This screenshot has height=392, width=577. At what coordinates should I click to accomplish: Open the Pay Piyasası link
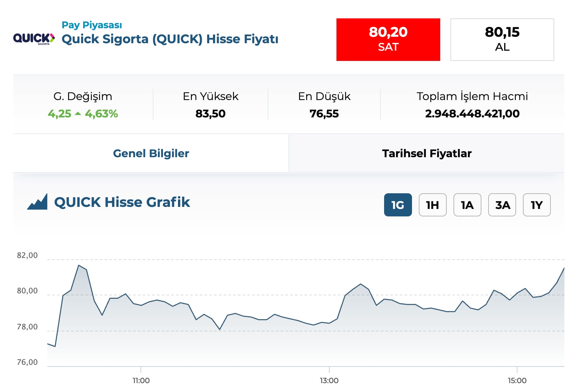(x=92, y=25)
